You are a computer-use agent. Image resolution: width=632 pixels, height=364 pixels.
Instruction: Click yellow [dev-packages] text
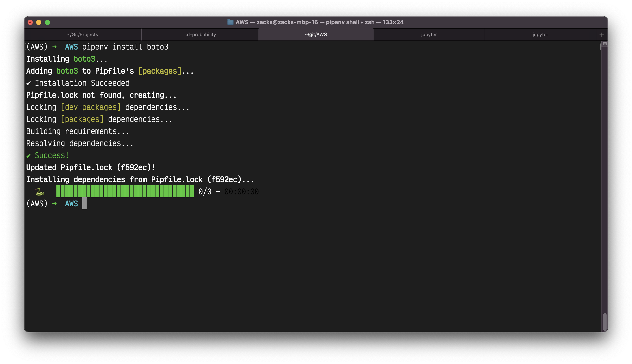91,107
